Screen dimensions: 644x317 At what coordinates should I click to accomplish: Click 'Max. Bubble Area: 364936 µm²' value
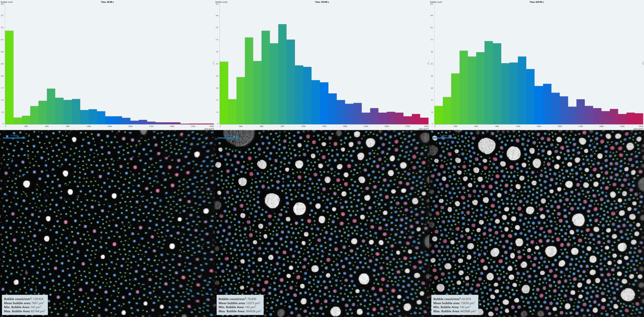[240, 311]
